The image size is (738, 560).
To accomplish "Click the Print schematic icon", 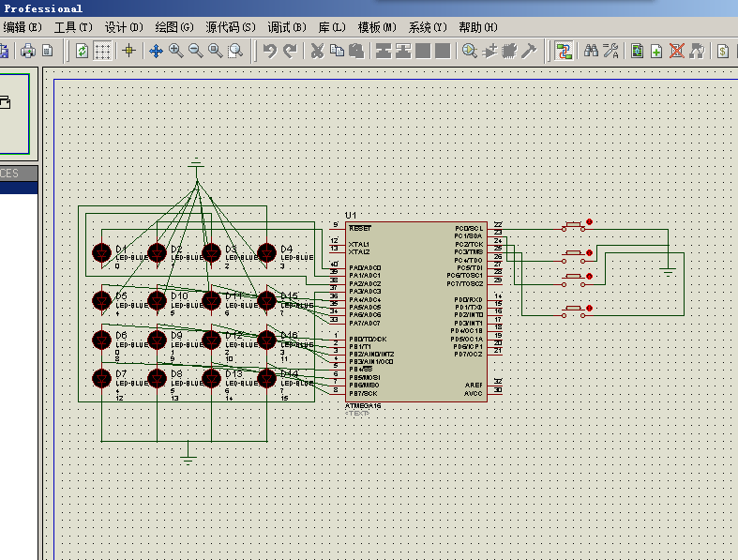I will (x=28, y=51).
